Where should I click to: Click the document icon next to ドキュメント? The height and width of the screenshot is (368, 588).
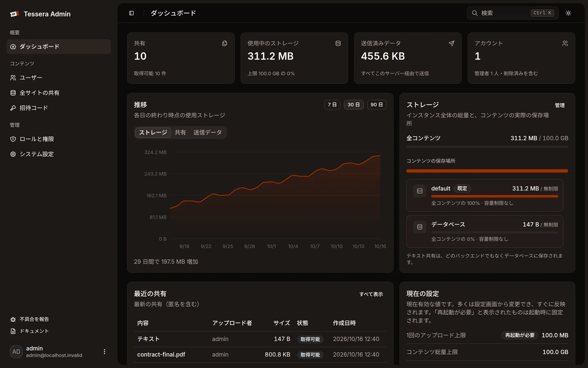[x=13, y=331]
